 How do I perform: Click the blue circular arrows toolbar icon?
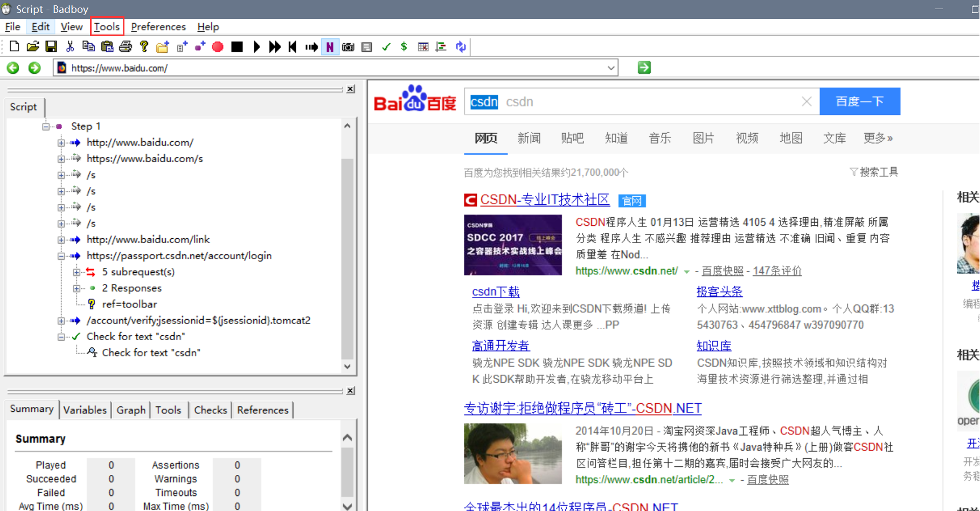click(x=461, y=47)
